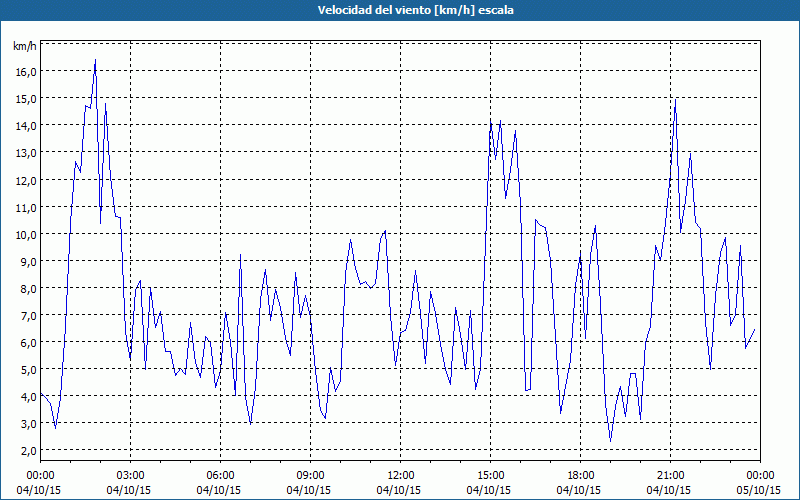Screen dimensions: 800x500
Task: Click the 06:00 time label on the x-axis
Action: pyautogui.click(x=220, y=476)
